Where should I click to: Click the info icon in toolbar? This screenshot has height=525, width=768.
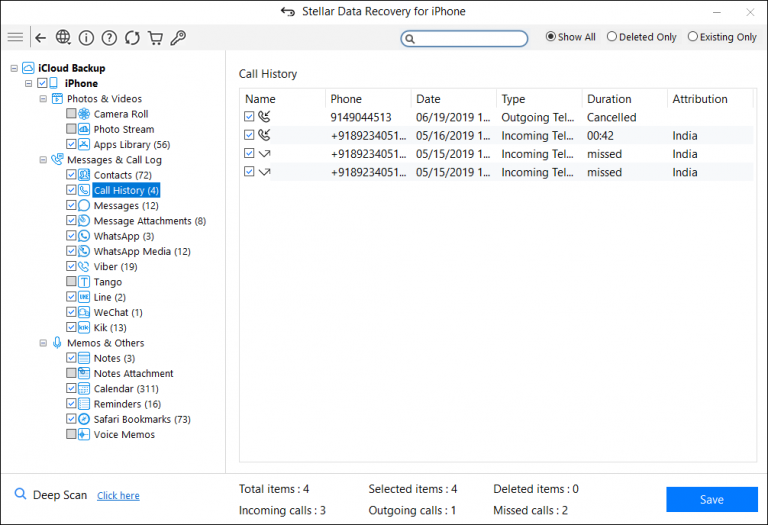tap(86, 38)
